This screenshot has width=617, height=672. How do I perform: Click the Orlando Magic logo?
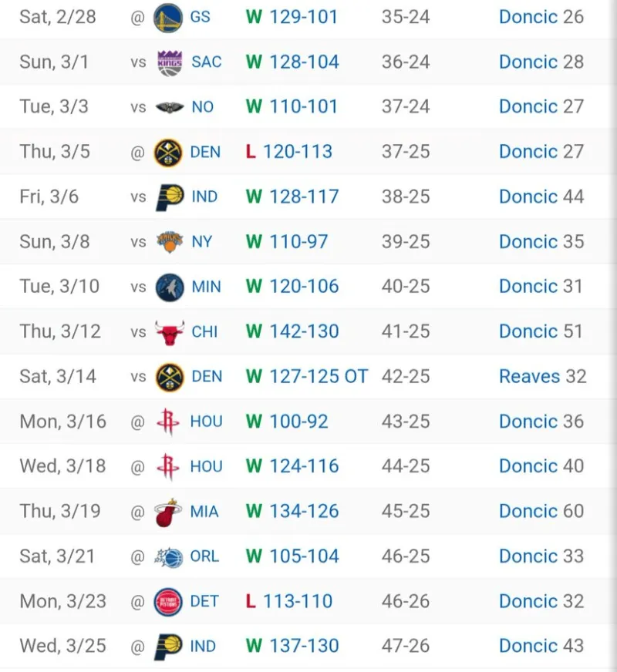(169, 556)
